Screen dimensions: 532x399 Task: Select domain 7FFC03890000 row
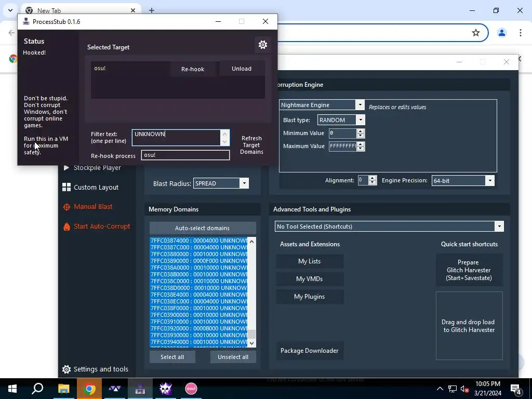(199, 261)
